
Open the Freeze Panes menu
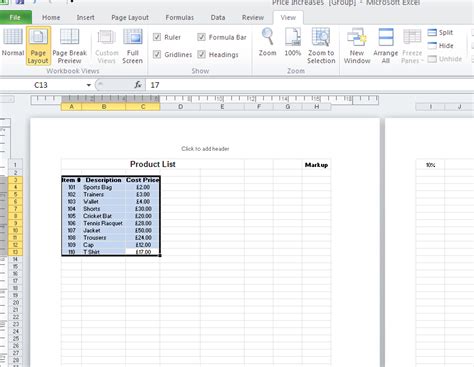412,46
